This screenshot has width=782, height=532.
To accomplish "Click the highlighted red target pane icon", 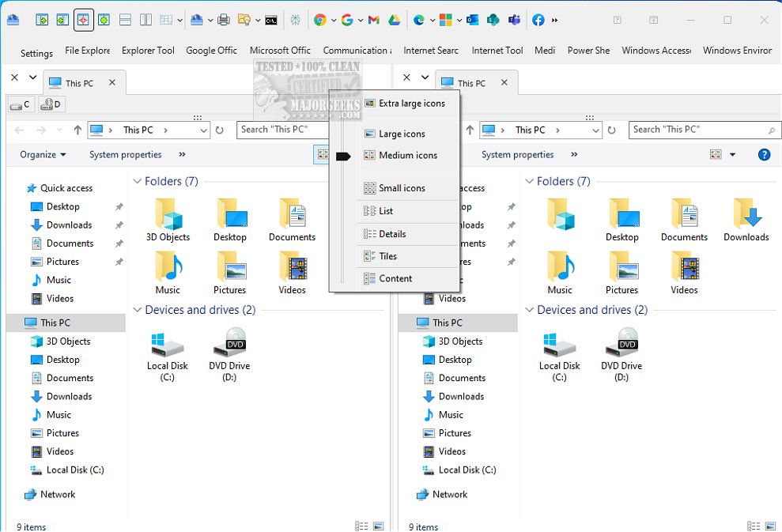I will pos(83,20).
